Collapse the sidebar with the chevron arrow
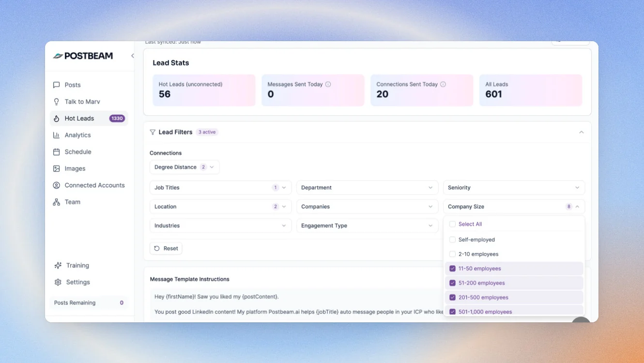 click(x=132, y=56)
